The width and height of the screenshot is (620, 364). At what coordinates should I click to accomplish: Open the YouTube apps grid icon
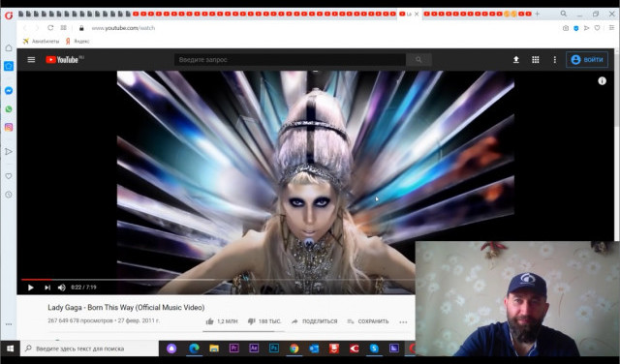pos(536,60)
